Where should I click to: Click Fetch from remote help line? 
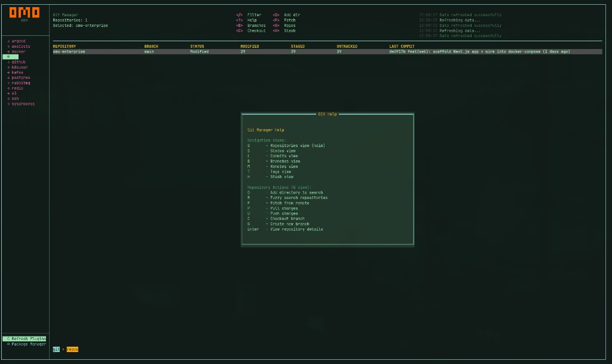click(279, 203)
